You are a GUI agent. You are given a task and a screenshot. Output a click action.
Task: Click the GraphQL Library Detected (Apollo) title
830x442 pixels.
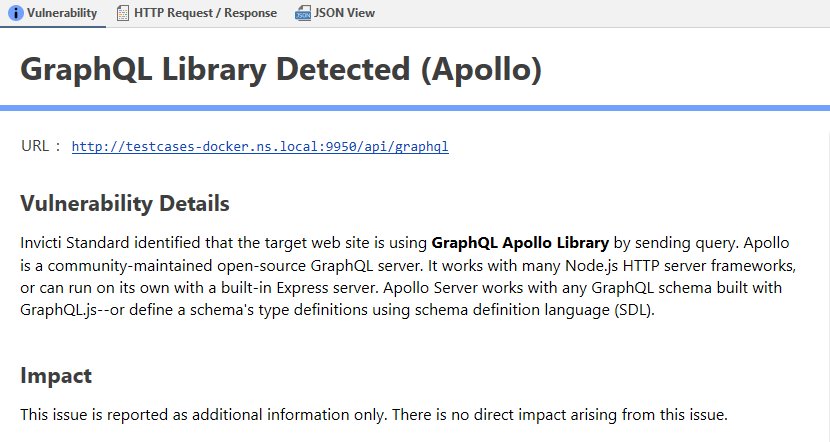(281, 69)
